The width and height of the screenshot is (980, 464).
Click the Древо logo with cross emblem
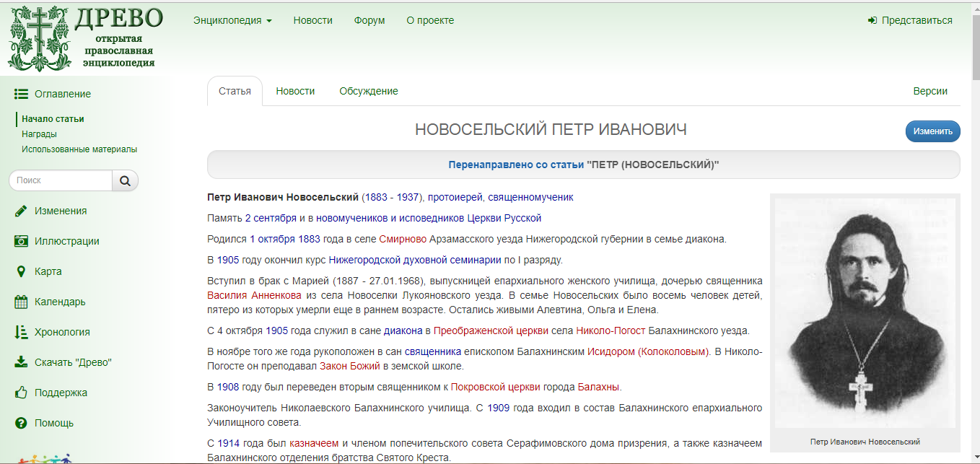click(85, 38)
